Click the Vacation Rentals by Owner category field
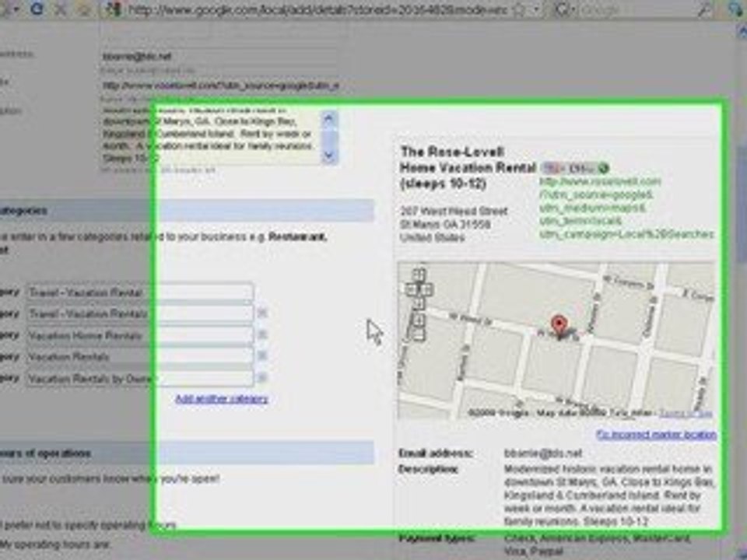 (139, 378)
